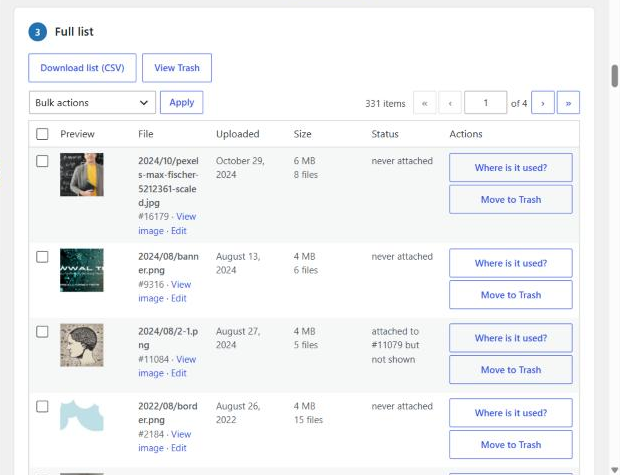
Task: Click status text attached to #11079 but not shown
Action: click(x=395, y=345)
